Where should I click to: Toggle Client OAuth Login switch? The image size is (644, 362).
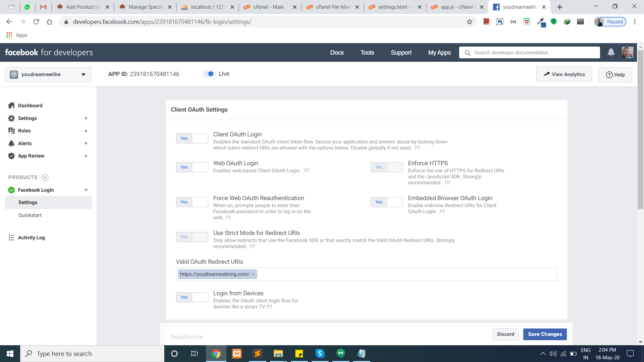pos(192,138)
